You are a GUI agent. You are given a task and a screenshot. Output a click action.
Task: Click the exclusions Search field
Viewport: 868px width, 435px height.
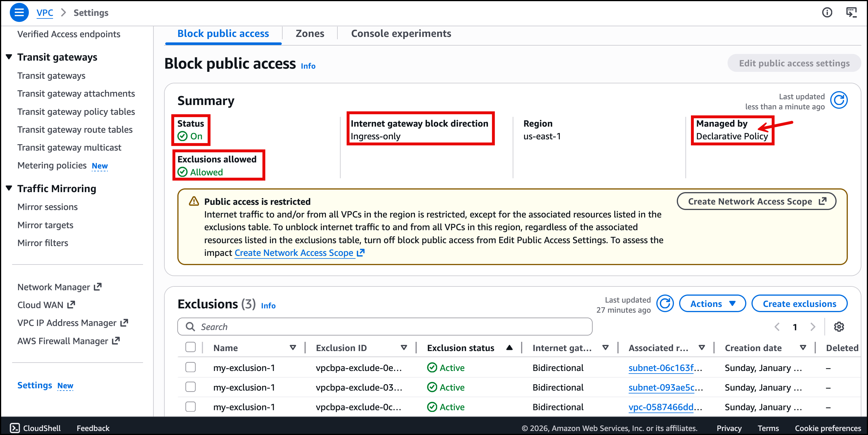tap(384, 327)
